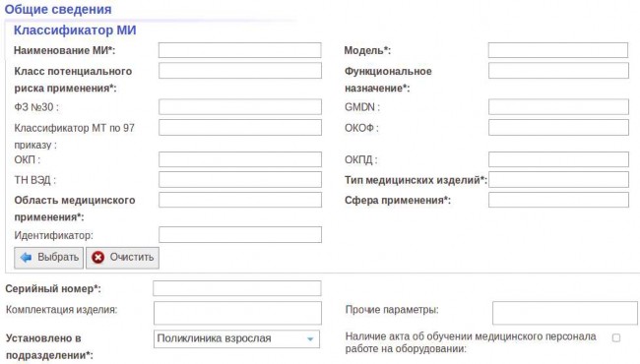Viewport: 640px width, 364px height.
Task: Open the Установлено в подразделении dropdown
Action: (x=236, y=339)
